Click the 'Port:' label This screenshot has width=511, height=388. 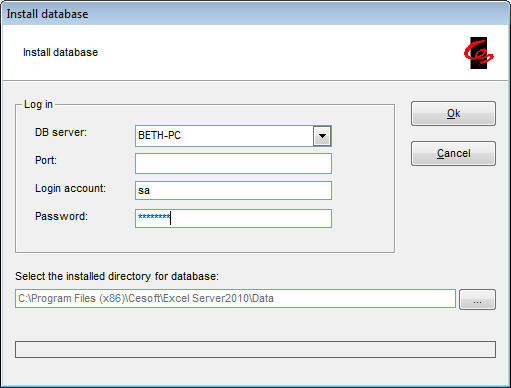[46, 160]
